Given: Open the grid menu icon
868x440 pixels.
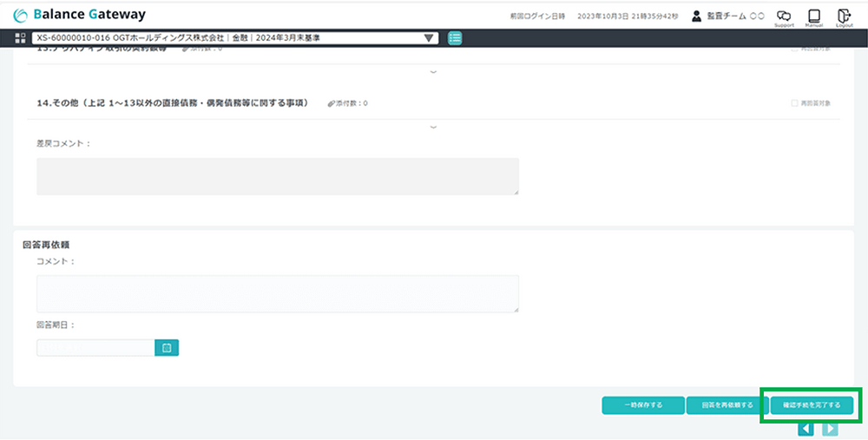Looking at the screenshot, I should click(x=21, y=38).
